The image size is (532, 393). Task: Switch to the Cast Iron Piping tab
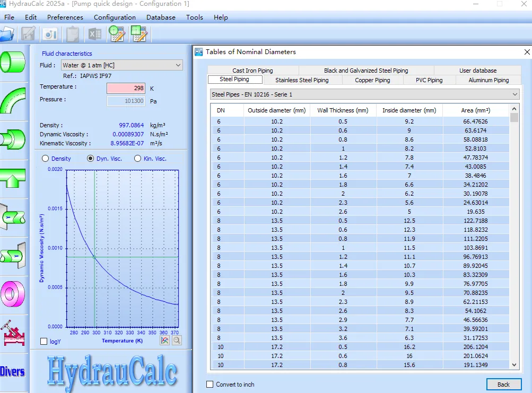(x=253, y=70)
